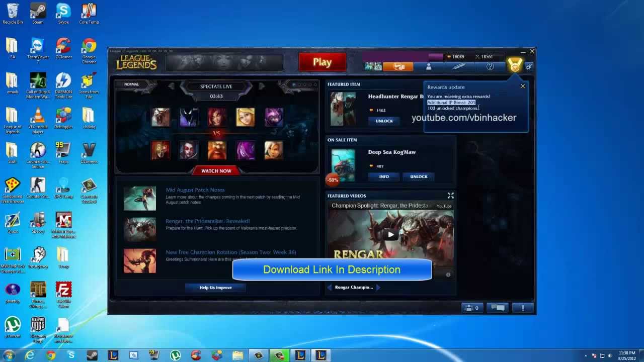The width and height of the screenshot is (644, 362).
Task: Select the first spectate page indicator dot
Action: click(294, 84)
